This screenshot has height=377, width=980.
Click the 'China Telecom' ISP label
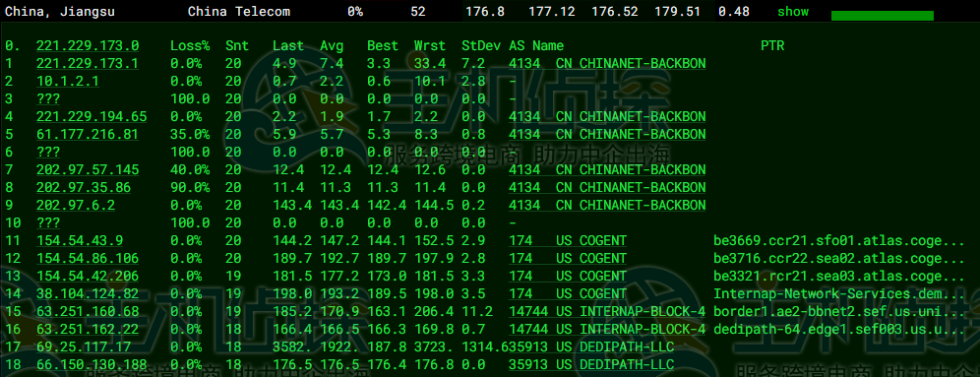(239, 12)
